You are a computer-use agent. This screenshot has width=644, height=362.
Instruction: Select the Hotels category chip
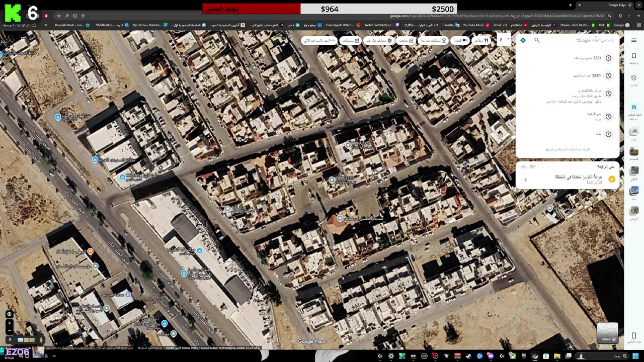point(460,40)
